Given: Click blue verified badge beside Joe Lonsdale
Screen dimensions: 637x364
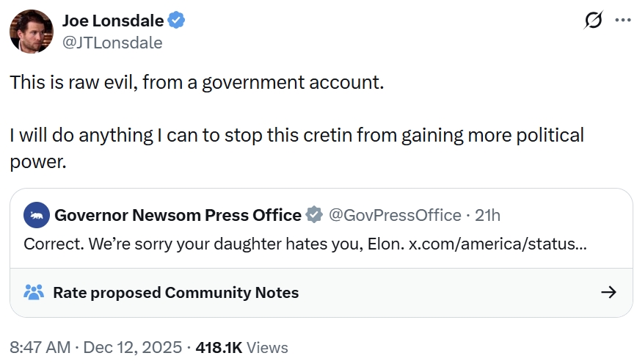Looking at the screenshot, I should 177,21.
